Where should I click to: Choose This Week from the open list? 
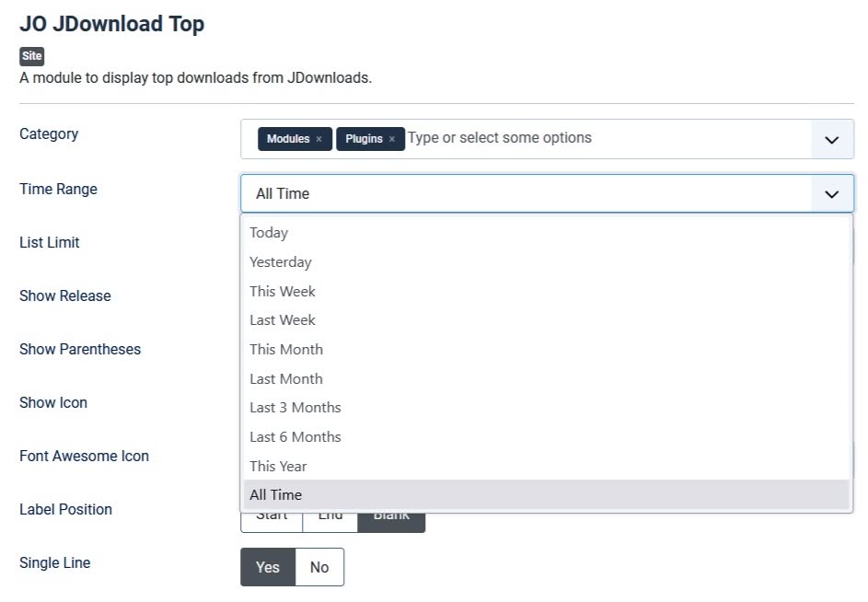[282, 291]
